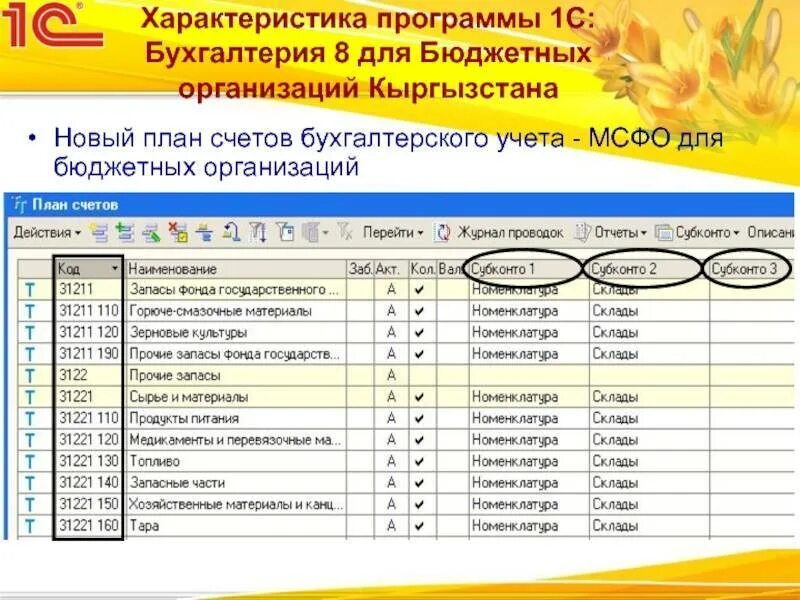This screenshot has height=600, width=800.
Task: Toggle the Кол. checkmark for account 31211
Action: [x=419, y=290]
